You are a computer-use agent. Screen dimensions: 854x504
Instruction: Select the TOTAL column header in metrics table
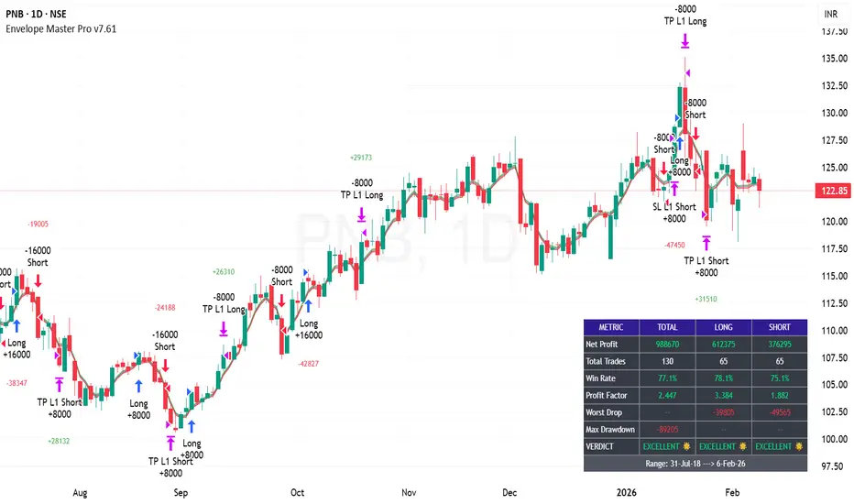click(x=667, y=327)
